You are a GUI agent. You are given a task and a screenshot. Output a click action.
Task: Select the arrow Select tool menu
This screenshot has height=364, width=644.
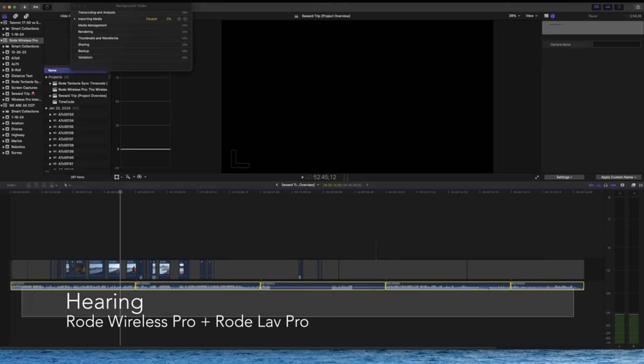pos(67,185)
